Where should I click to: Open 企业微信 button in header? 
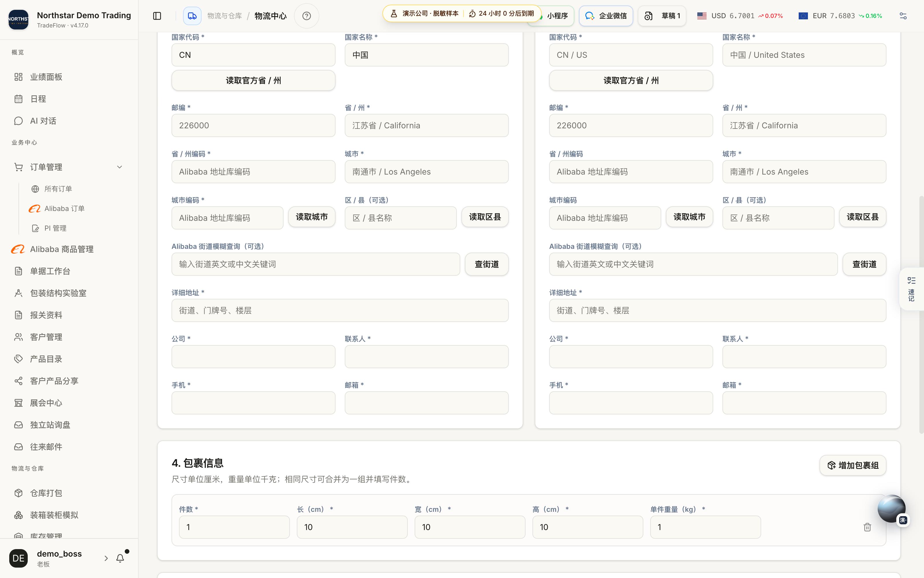[606, 16]
